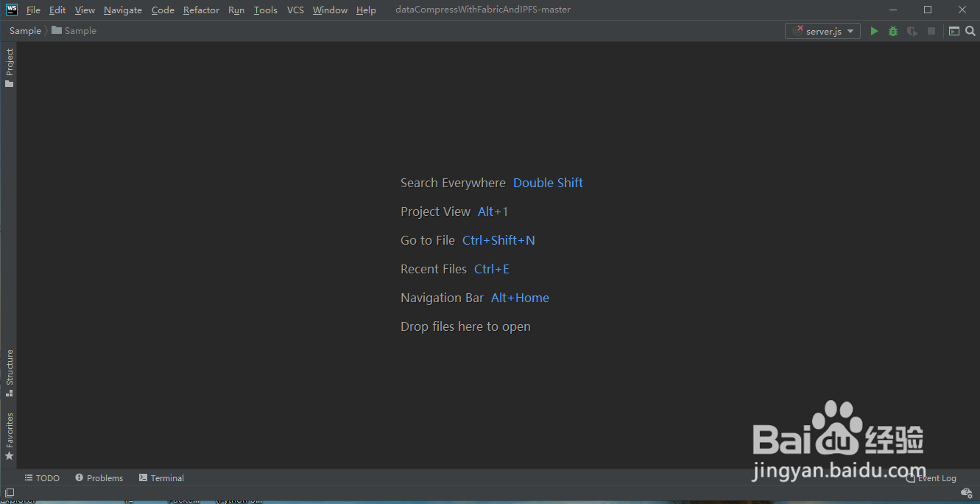
Task: Click the Sample folder breadcrumb
Action: 74,31
